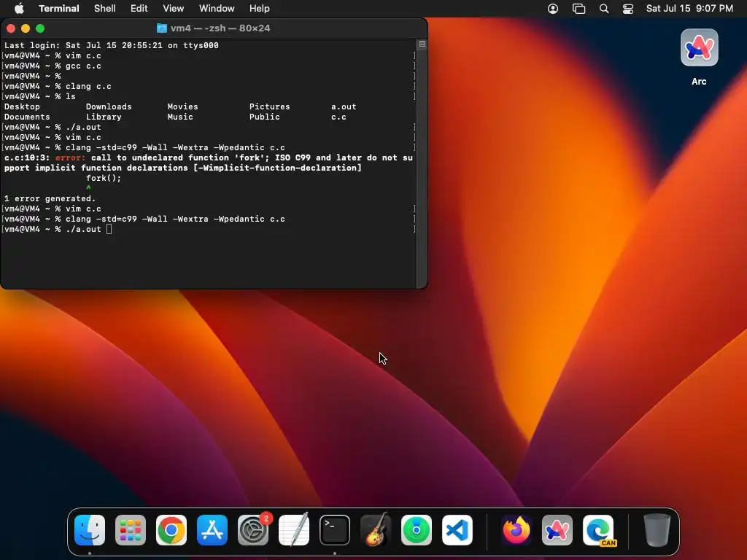
Task: Open the View menu
Action: pyautogui.click(x=173, y=8)
